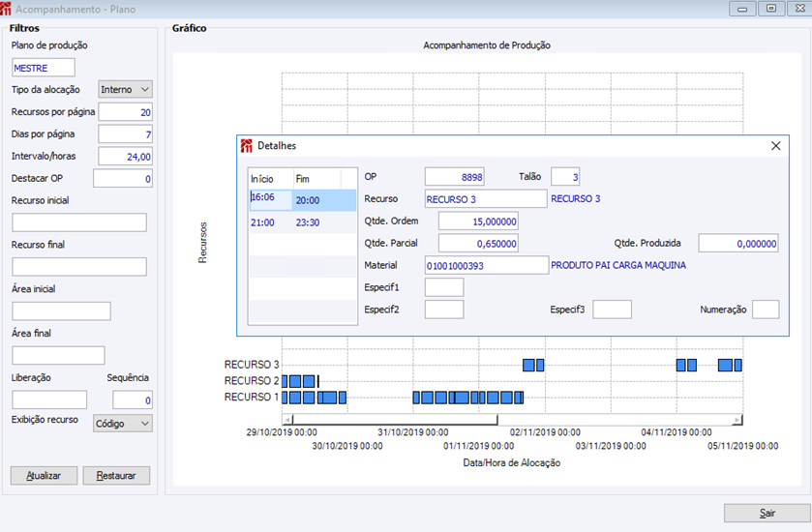Click first RECURSO 2 allocation block
Viewport: 812px width, 532px height.
click(286, 381)
